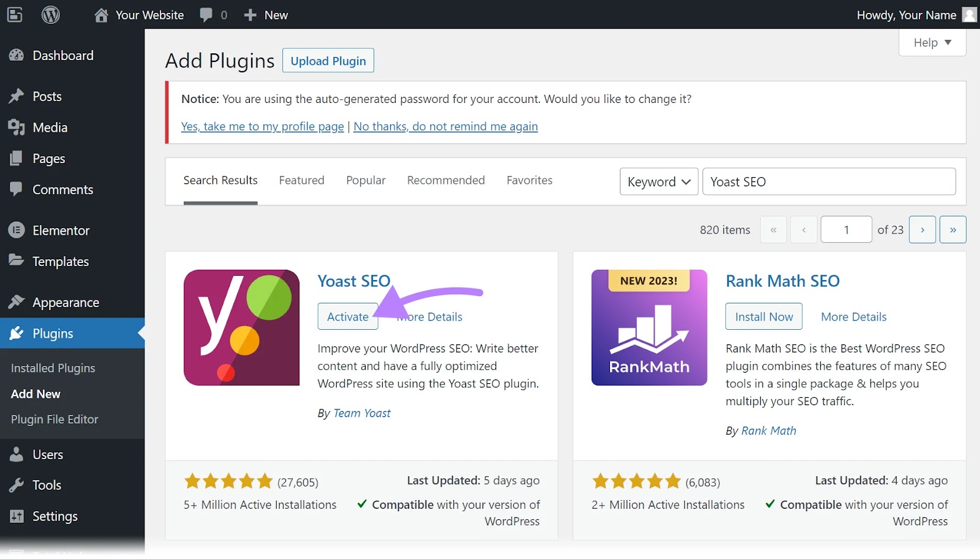Open the Media library icon
Viewport: 980px width, 559px height.
(17, 127)
